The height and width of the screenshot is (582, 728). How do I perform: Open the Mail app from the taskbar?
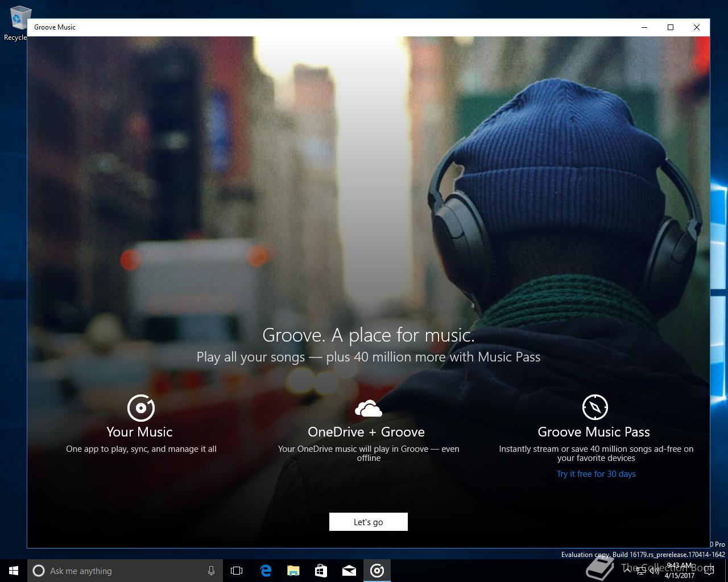(x=349, y=571)
